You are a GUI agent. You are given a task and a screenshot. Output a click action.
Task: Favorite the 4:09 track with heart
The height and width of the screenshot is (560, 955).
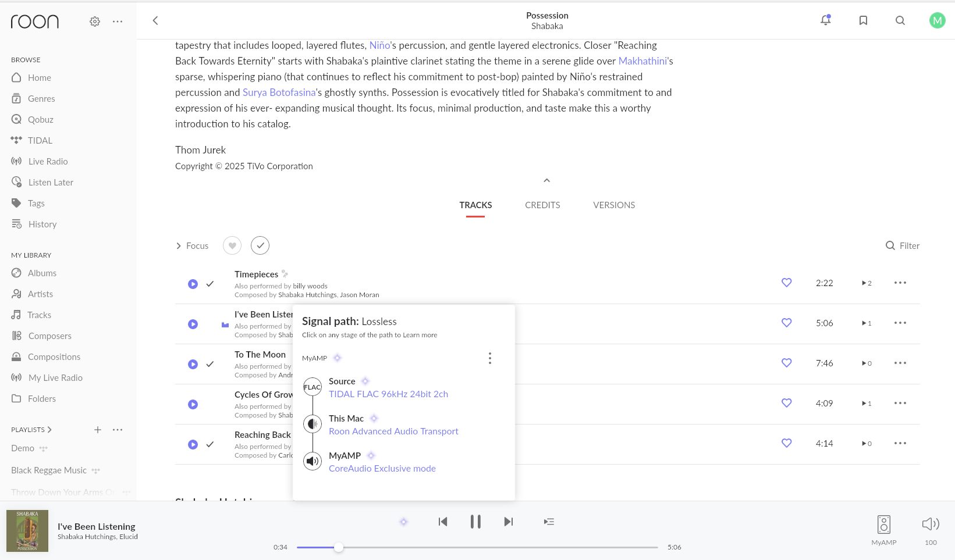pos(786,403)
